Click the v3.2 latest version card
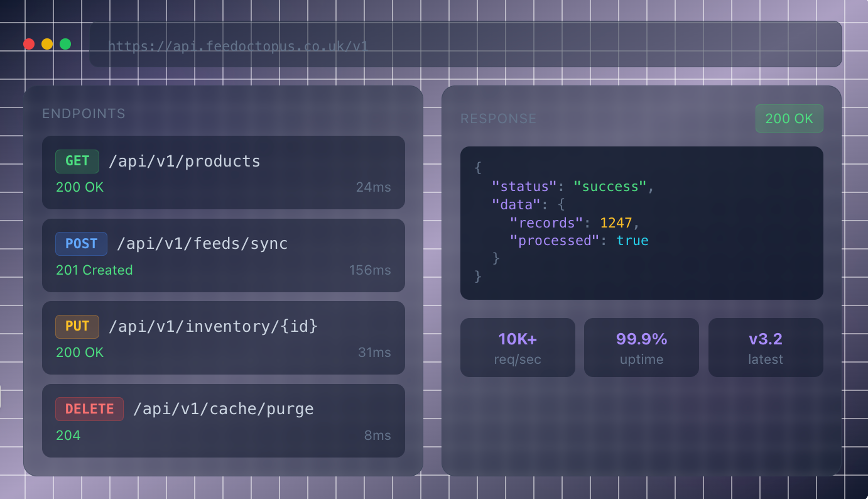 (x=765, y=348)
